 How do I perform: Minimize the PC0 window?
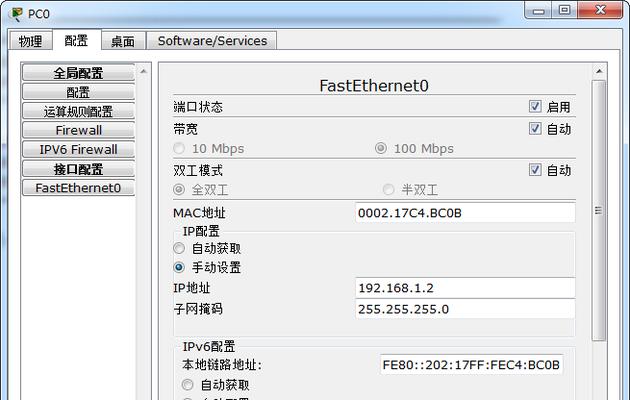pos(538,10)
